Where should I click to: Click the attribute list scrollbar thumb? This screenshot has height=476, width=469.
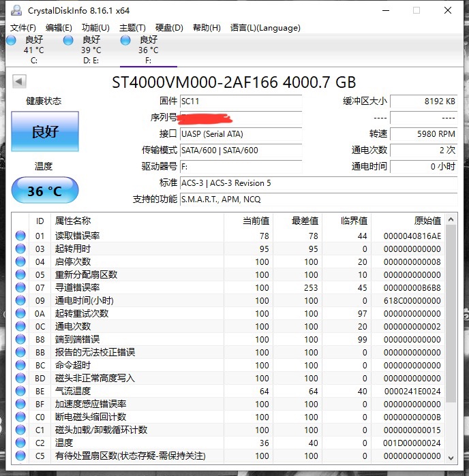[x=451, y=314]
